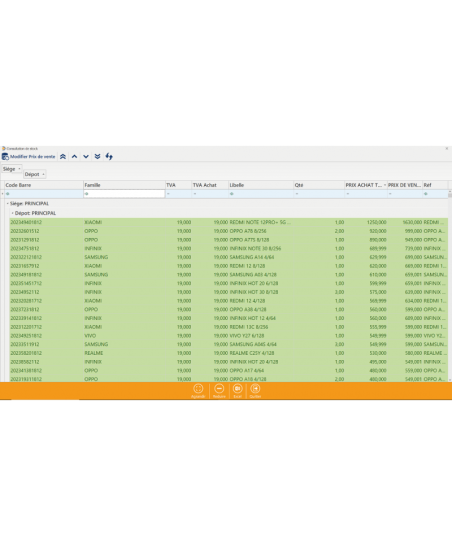Screen dimensions: 452x547
Task: Select row INFINIX NOTE 30 8/256
Action: click(x=228, y=248)
